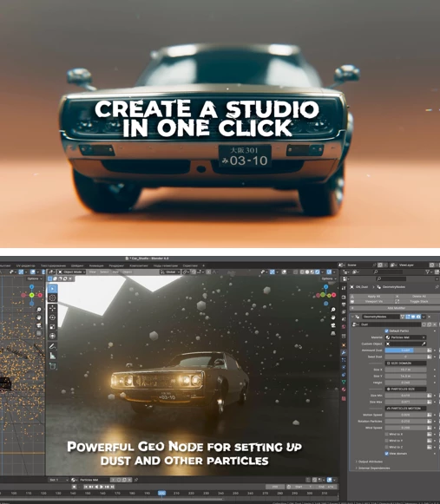Enable the Wind to X checkbox
Image resolution: width=440 pixels, height=504 pixels.
click(x=386, y=434)
